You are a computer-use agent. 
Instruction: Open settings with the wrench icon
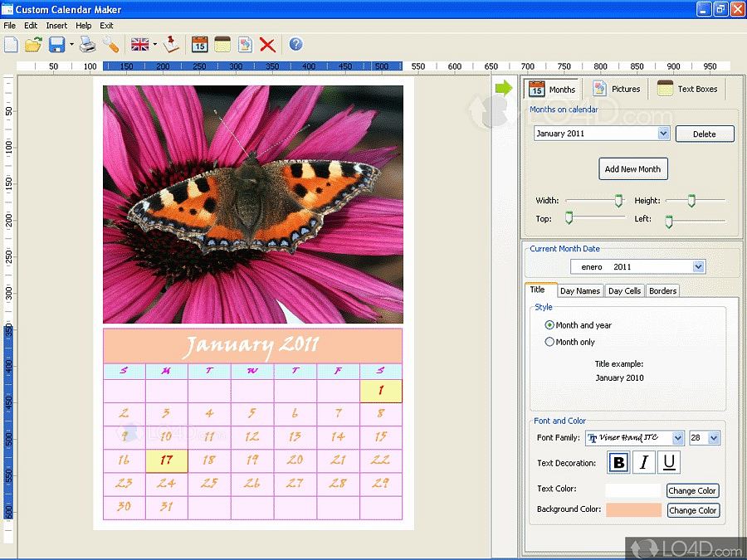pos(110,45)
